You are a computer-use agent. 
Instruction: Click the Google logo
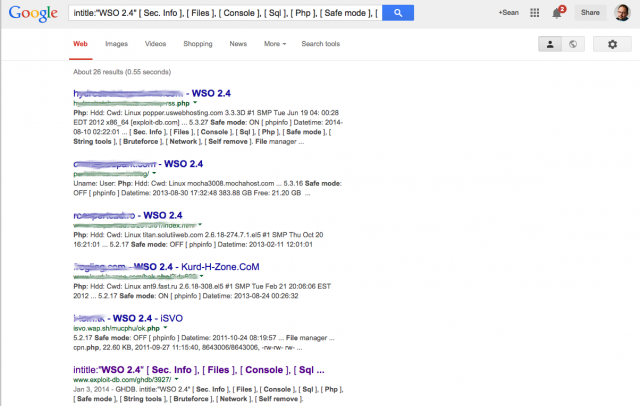[x=33, y=13]
